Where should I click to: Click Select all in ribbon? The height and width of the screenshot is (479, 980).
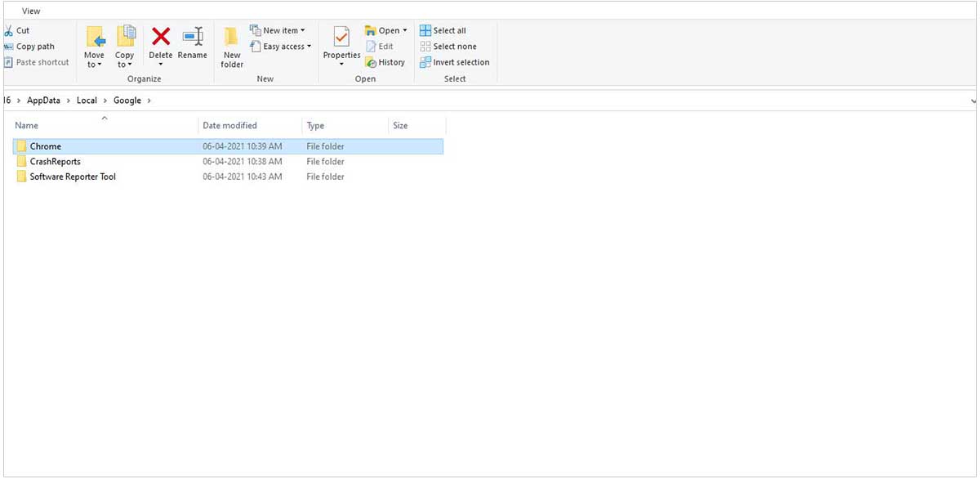(443, 30)
